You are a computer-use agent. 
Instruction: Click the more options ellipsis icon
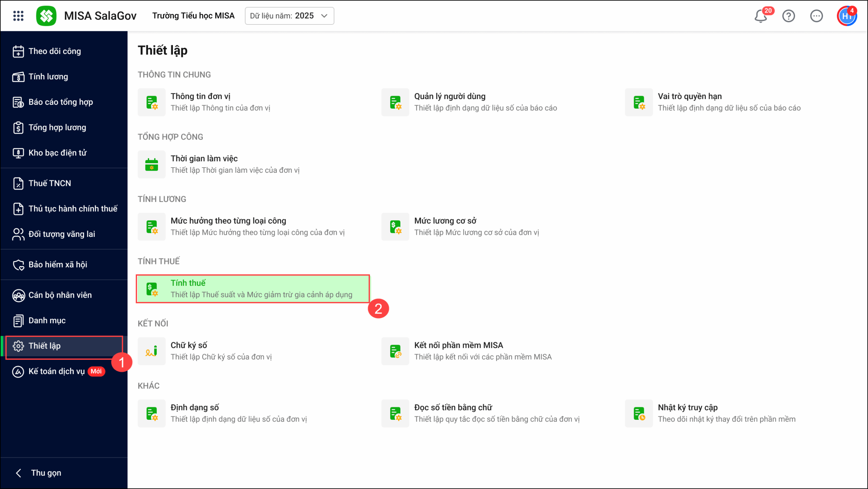pyautogui.click(x=816, y=16)
